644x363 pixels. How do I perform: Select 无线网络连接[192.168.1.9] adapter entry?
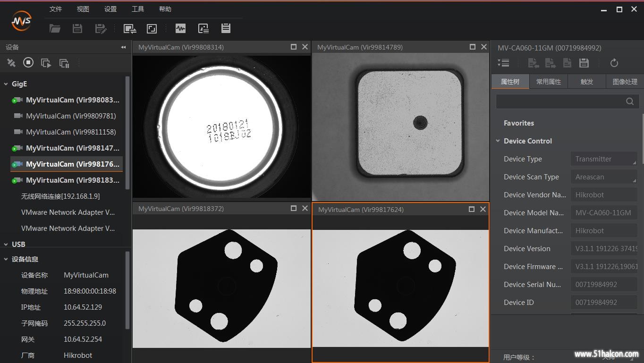pyautogui.click(x=60, y=196)
